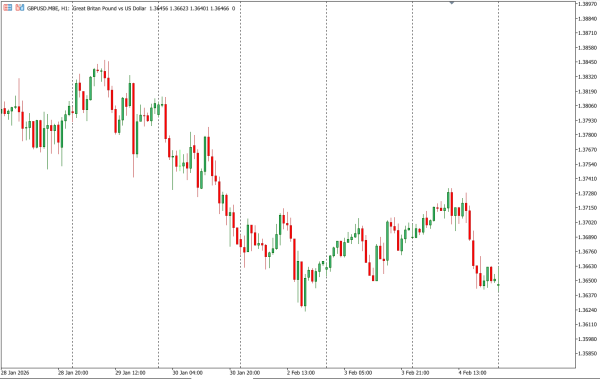Click the 1.36240 price level

pyautogui.click(x=588, y=310)
